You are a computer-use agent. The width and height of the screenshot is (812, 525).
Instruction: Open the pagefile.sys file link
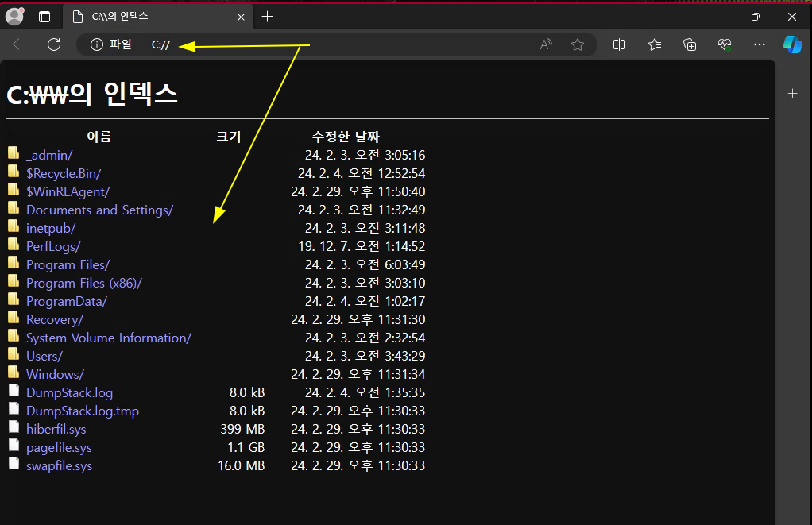pyautogui.click(x=59, y=448)
